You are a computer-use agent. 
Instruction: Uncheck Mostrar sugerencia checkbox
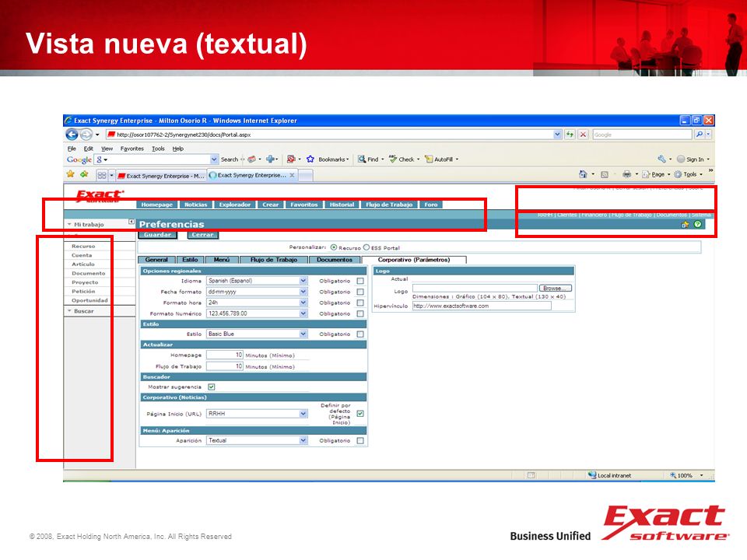tap(212, 387)
